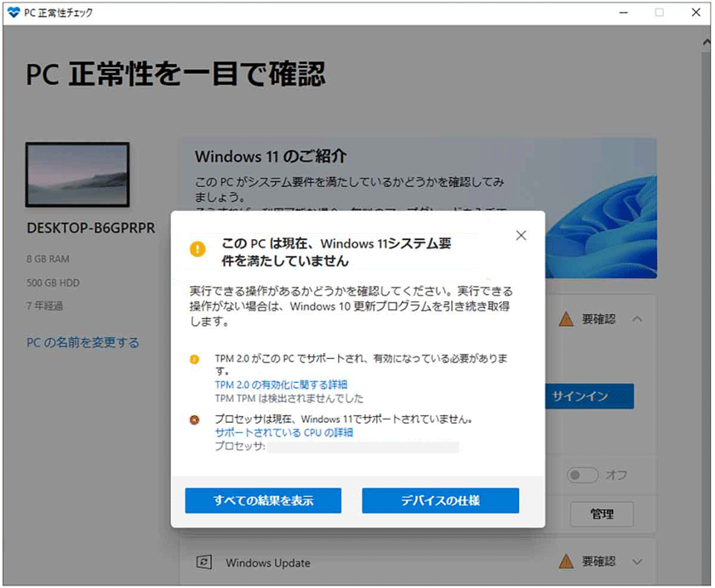Click the TPM 2.0 yellow warning icon
This screenshot has width=715, height=588.
tap(195, 359)
